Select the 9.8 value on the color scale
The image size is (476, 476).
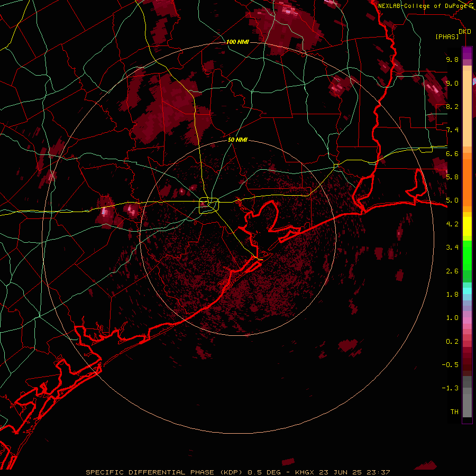point(452,59)
